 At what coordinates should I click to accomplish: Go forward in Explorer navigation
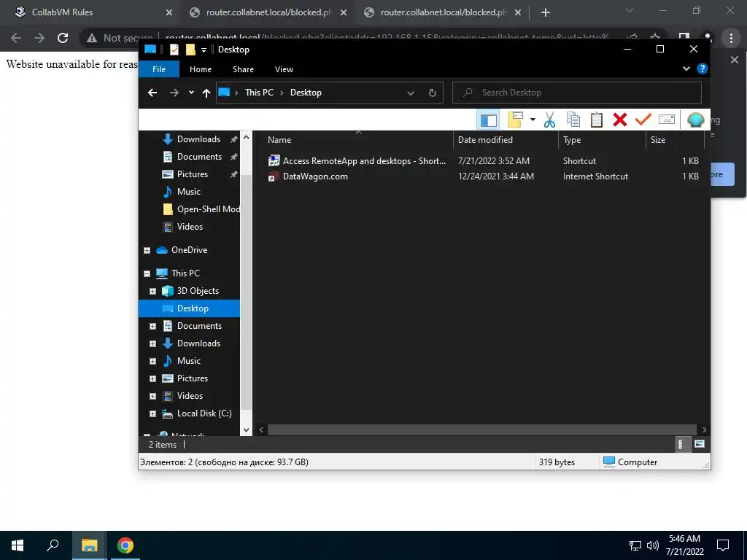174,93
